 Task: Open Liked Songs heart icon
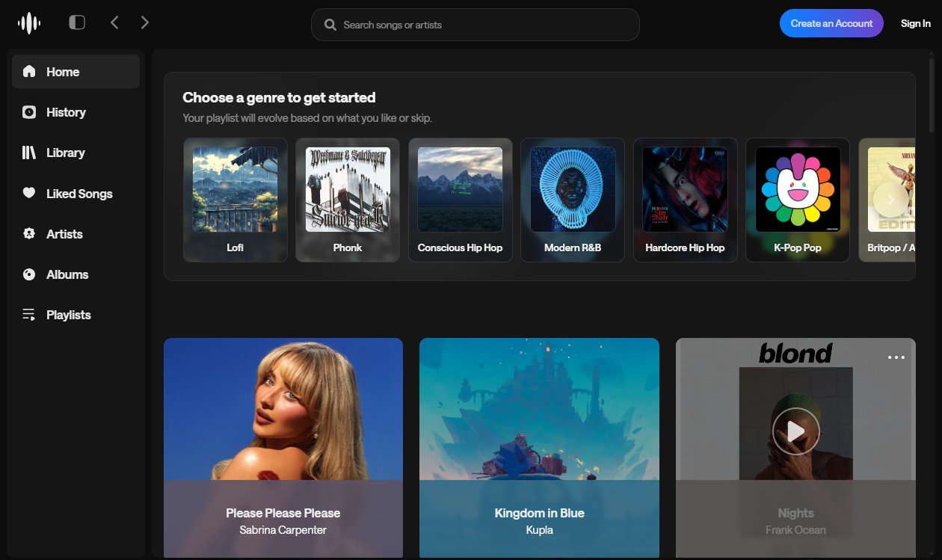click(29, 193)
